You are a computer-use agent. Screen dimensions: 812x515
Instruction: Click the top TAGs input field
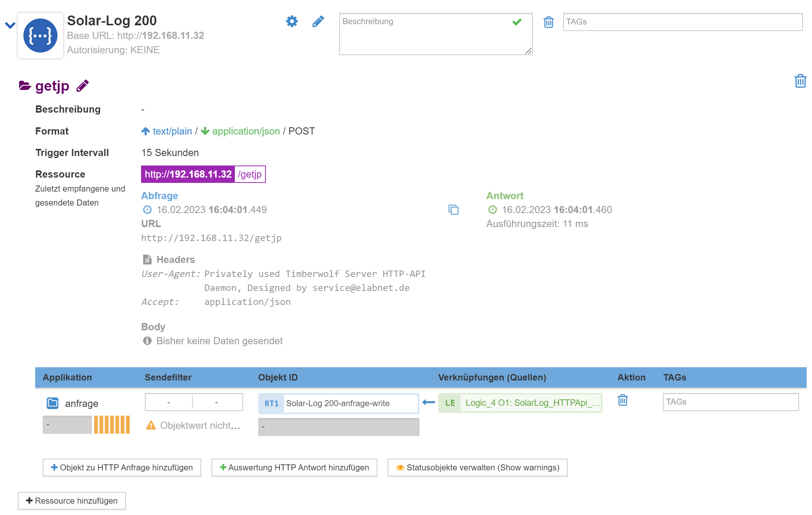coord(683,22)
